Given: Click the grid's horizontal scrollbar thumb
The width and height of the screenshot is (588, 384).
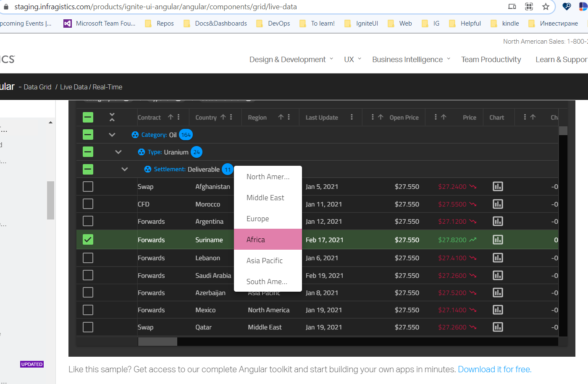Looking at the screenshot, I should coord(157,341).
